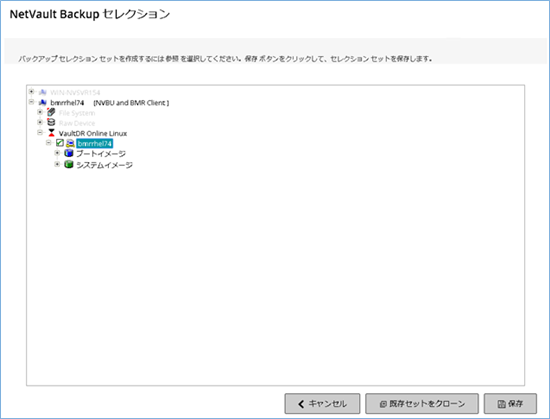
Task: Expand the File System node
Action: coord(40,112)
